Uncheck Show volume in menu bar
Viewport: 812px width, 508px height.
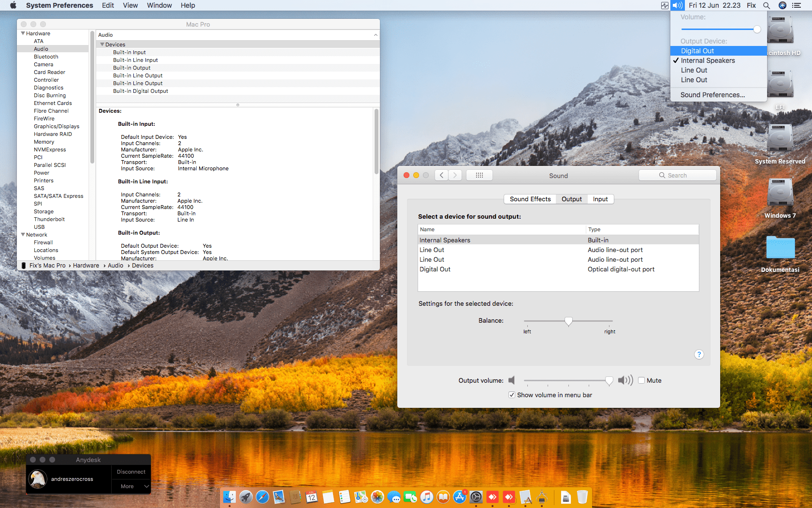511,395
